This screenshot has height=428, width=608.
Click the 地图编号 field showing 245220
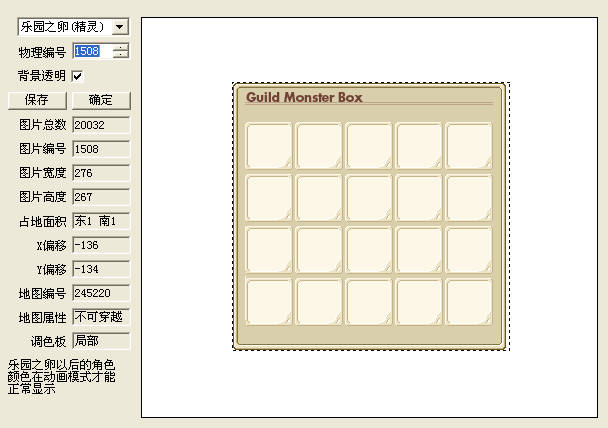pos(101,293)
